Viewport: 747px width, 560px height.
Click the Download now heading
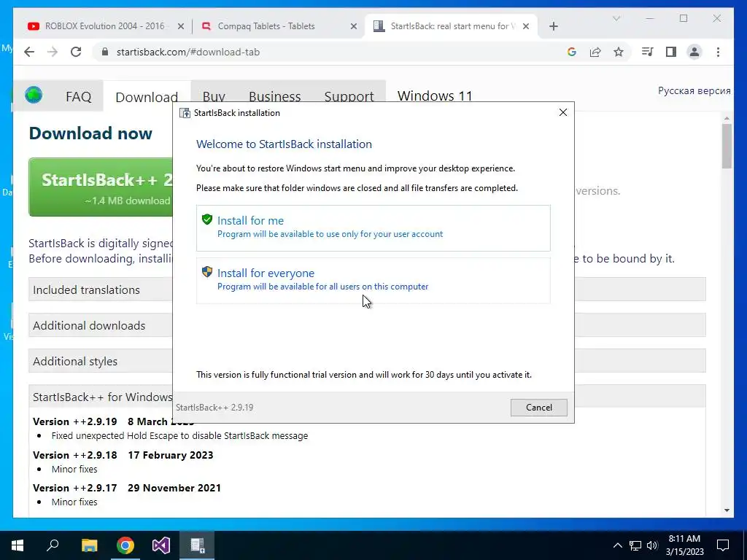[x=90, y=133]
